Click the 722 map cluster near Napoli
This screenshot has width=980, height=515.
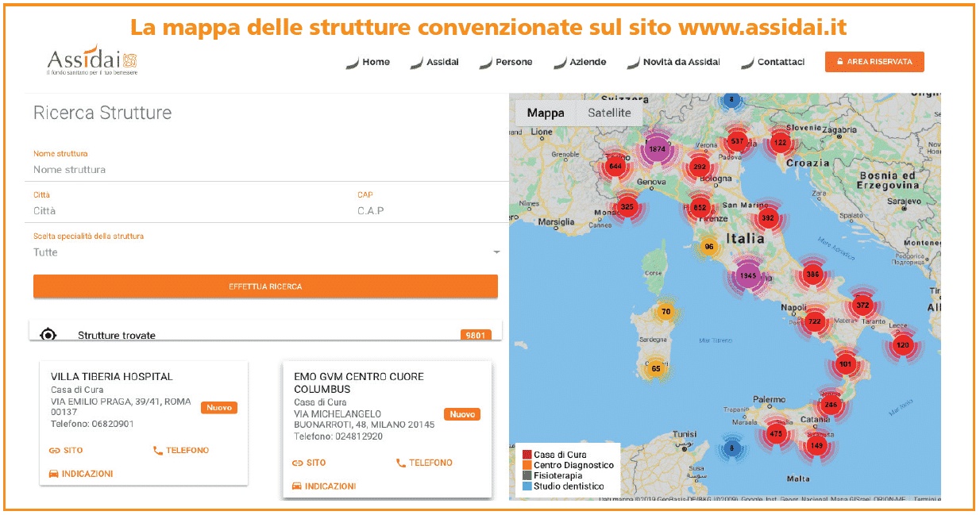(814, 321)
